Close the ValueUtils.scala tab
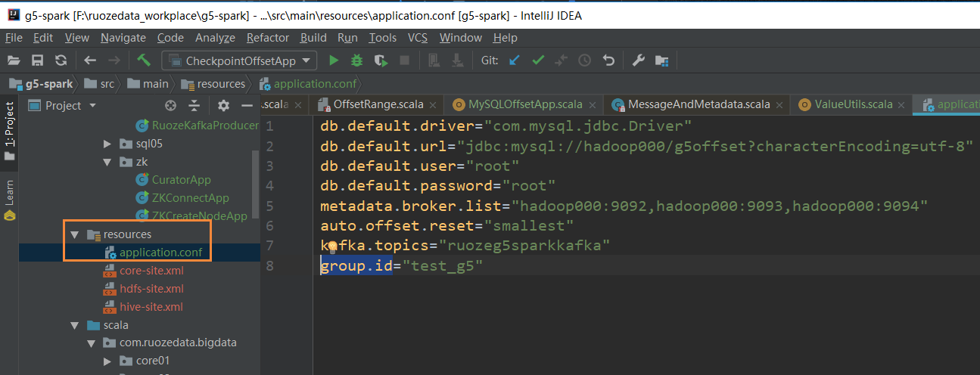 pyautogui.click(x=902, y=105)
